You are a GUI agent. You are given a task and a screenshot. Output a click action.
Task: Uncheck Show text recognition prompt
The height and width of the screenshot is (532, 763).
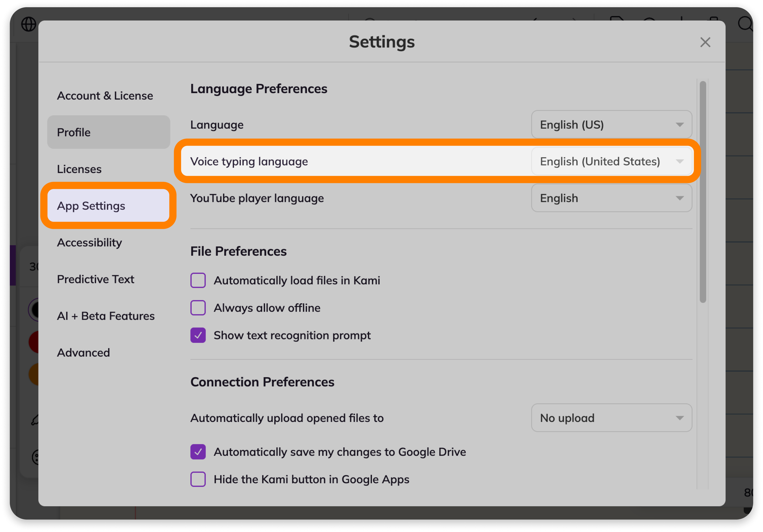(x=198, y=335)
